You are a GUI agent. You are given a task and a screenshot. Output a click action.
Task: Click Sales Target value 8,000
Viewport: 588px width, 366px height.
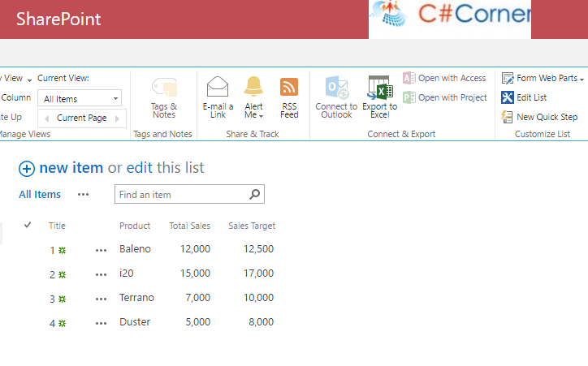(261, 322)
